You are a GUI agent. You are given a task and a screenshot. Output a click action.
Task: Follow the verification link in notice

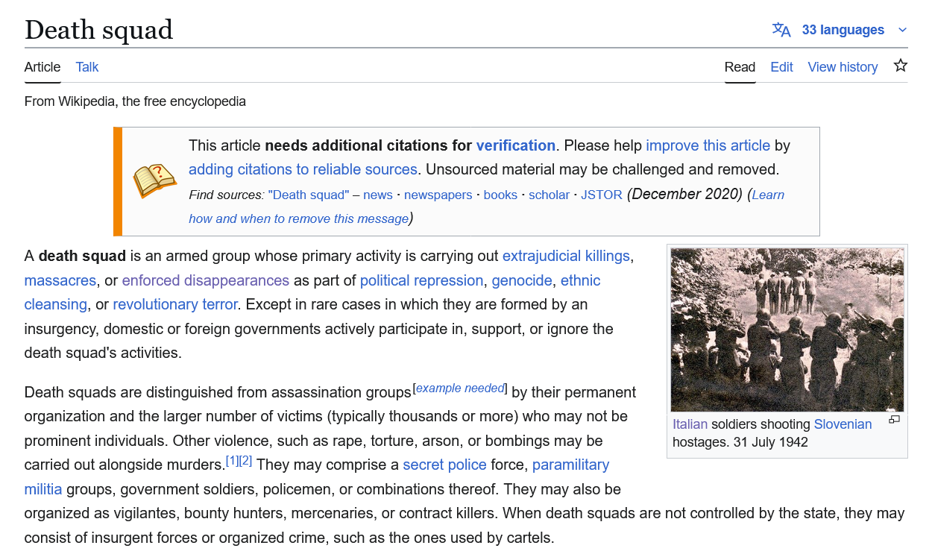pyautogui.click(x=516, y=145)
